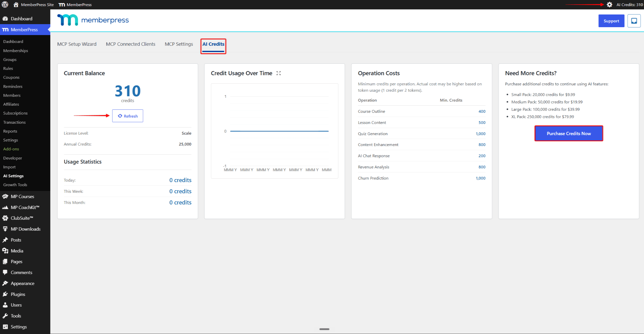This screenshot has height=334, width=644.
Task: Open the MemberPress item in the admin bar
Action: coord(75,5)
